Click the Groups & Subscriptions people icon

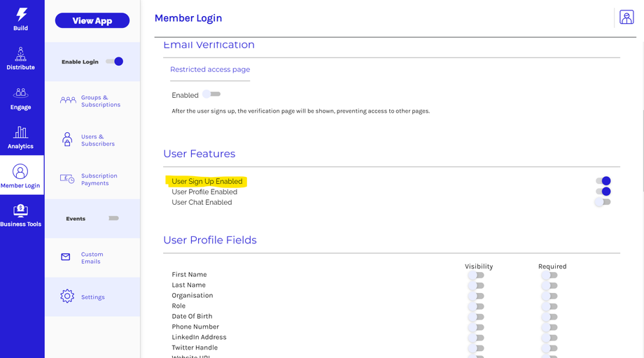[68, 101]
